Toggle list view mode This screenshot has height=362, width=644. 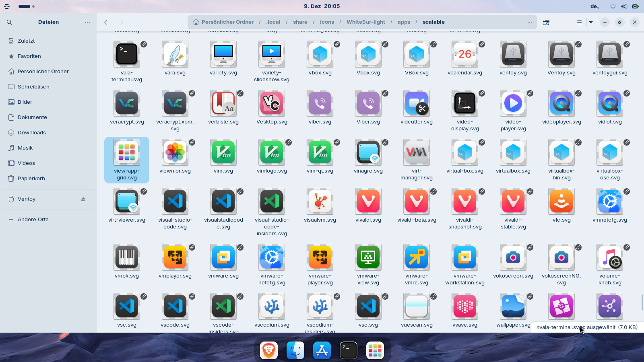[579, 22]
